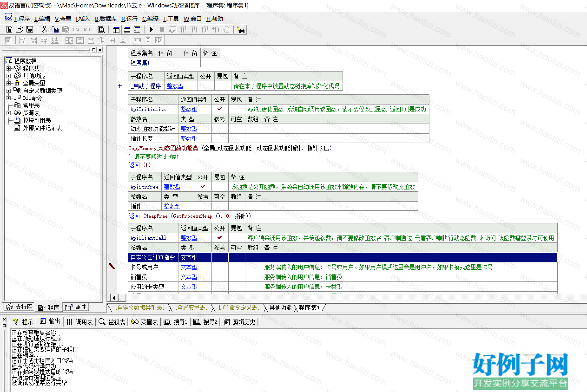Viewport: 587px width, 392px height.
Task: Toggle 公开 cell for _启动子程序
Action: pyautogui.click(x=206, y=86)
